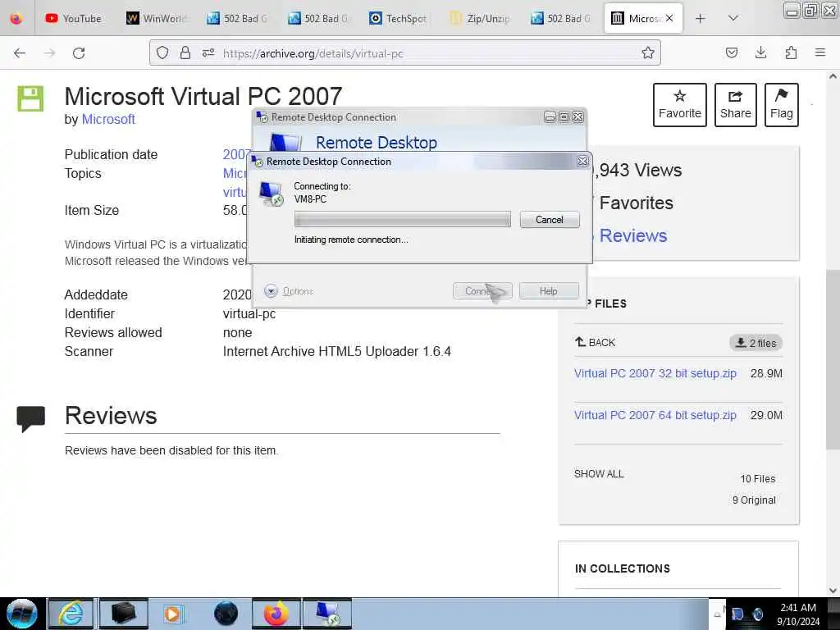840x630 pixels.
Task: Expand the list all tabs dropdown
Action: [x=733, y=18]
